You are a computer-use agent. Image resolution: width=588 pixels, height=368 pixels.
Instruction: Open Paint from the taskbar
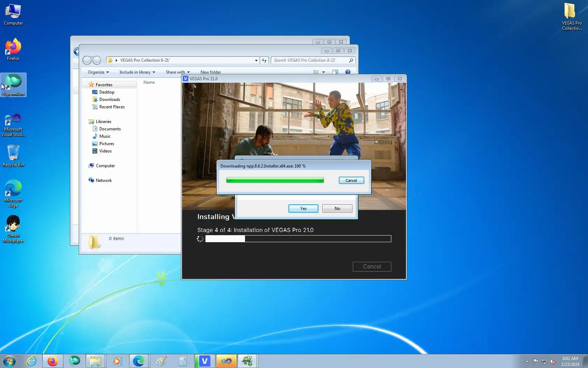point(161,361)
